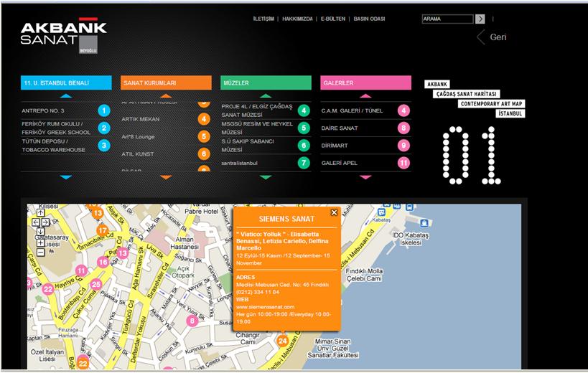Open the Galeriler category tab
Image resolution: width=588 pixels, height=373 pixels.
tap(365, 82)
